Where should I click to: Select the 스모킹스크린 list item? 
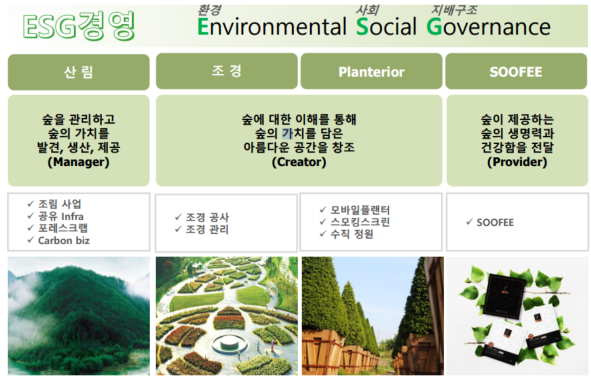click(360, 222)
